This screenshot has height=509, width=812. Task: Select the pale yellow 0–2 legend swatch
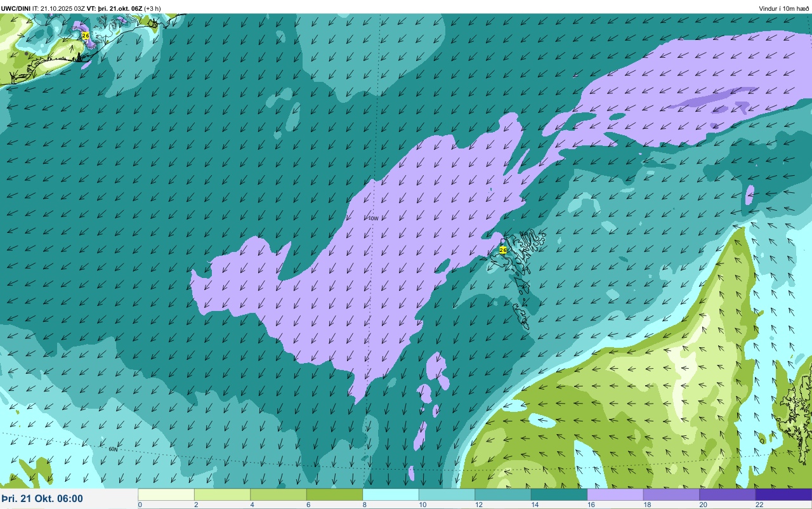[166, 494]
